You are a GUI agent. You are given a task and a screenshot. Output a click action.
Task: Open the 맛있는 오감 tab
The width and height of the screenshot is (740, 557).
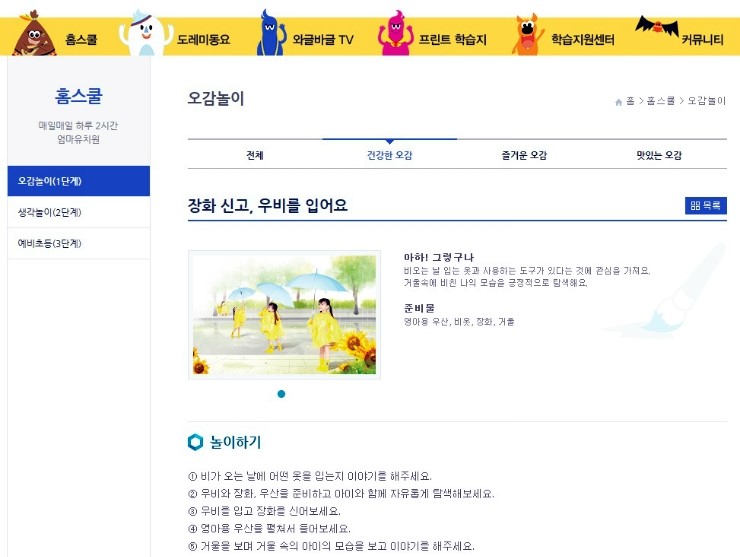[659, 155]
